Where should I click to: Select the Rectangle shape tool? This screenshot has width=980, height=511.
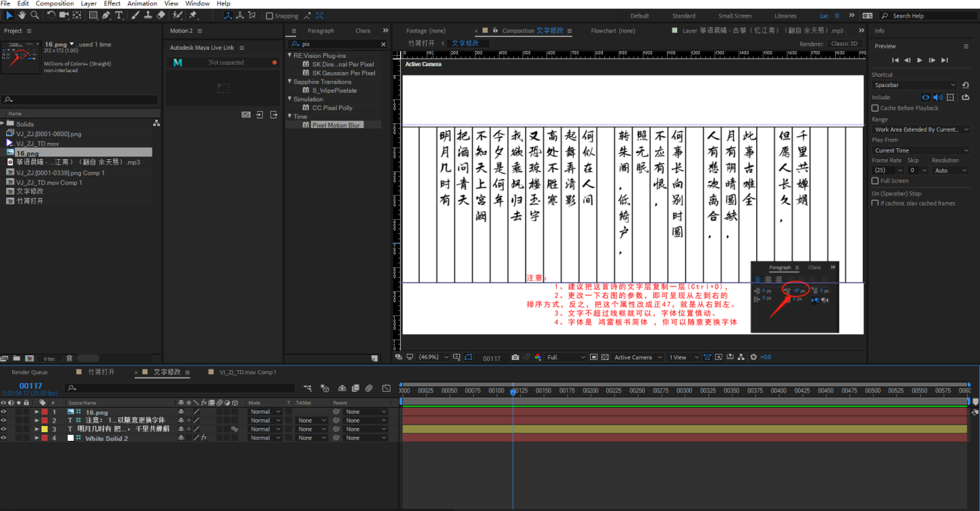pos(93,15)
